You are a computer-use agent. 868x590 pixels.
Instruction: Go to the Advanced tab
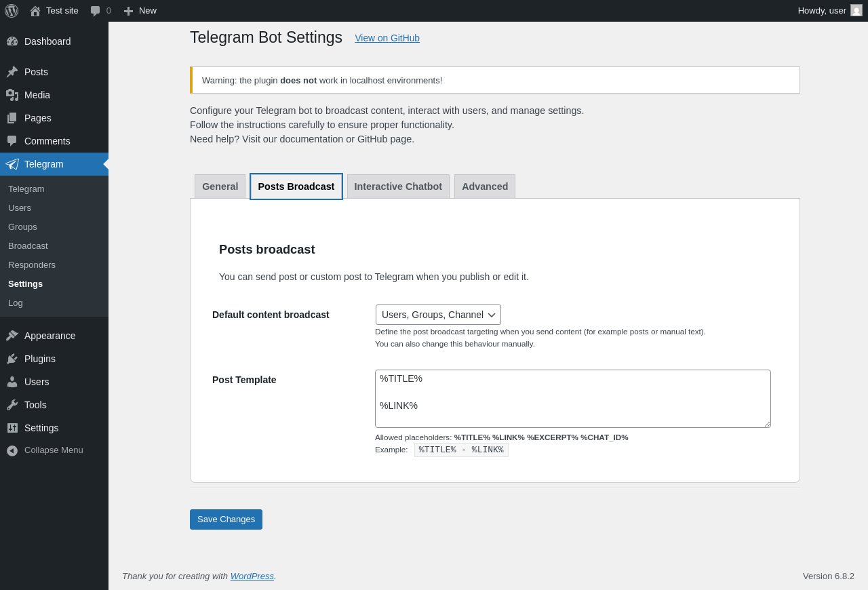pos(485,186)
